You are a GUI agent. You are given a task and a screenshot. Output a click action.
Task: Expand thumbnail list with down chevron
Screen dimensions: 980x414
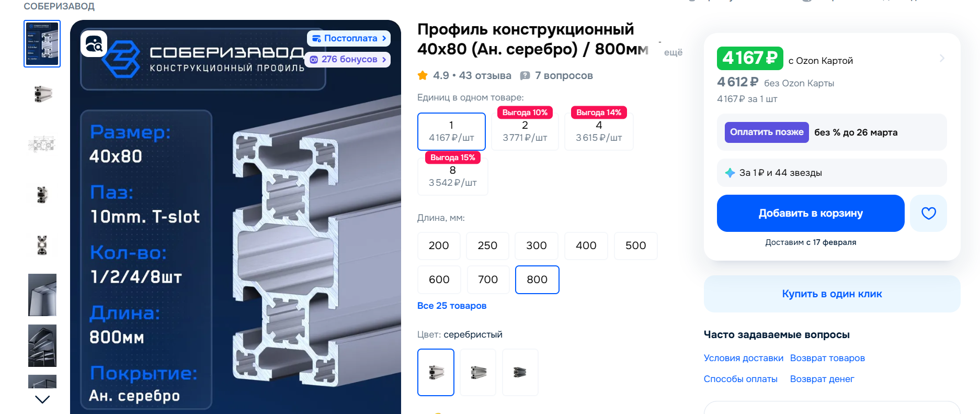pyautogui.click(x=42, y=399)
